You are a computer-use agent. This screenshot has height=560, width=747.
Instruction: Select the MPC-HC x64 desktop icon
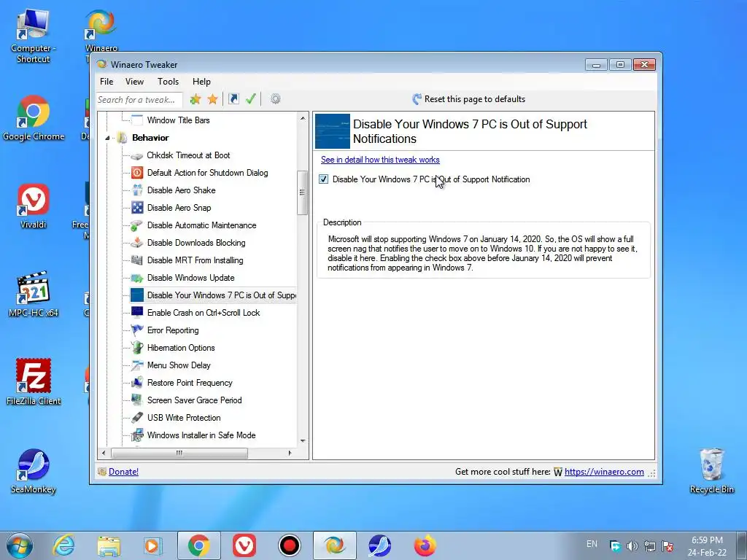[34, 295]
